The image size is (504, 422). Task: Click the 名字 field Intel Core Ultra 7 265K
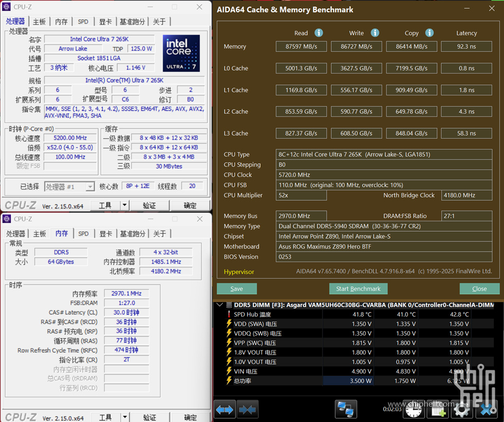tap(99, 39)
